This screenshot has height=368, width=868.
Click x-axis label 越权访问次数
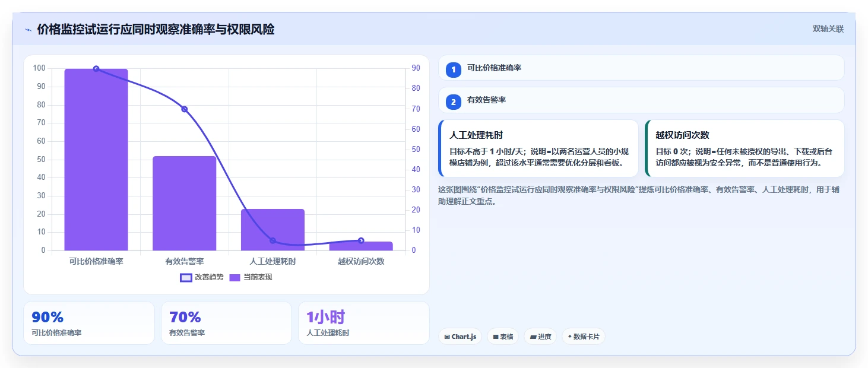(361, 261)
